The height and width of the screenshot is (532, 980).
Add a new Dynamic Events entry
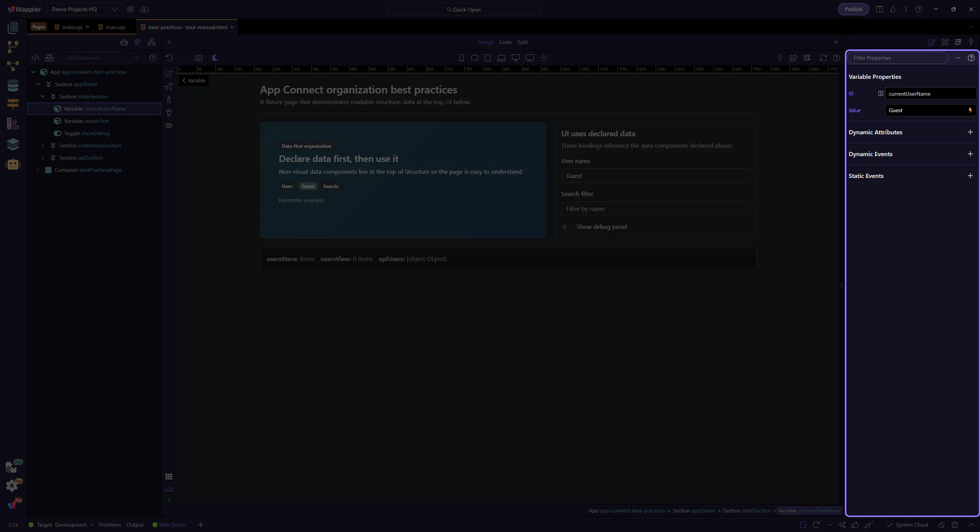point(970,154)
